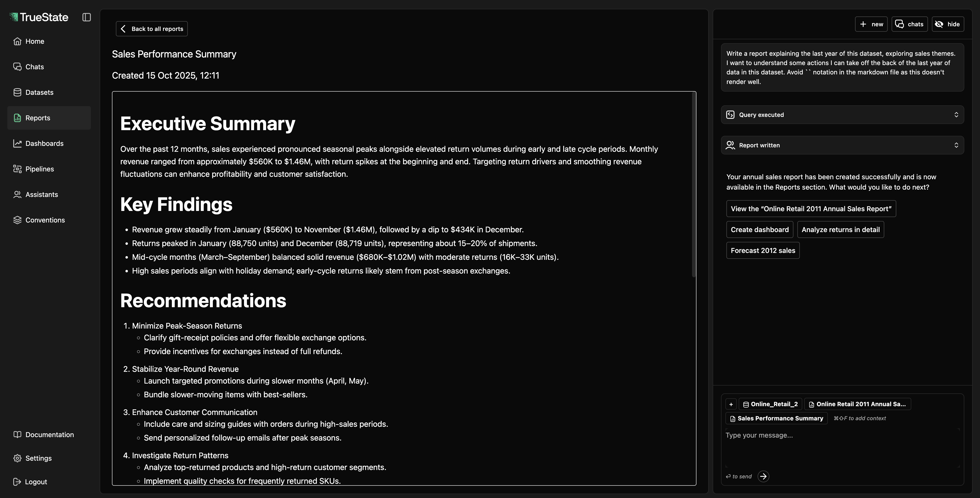Go to Pipelines in sidebar
Viewport: 980px width, 498px height.
point(40,169)
